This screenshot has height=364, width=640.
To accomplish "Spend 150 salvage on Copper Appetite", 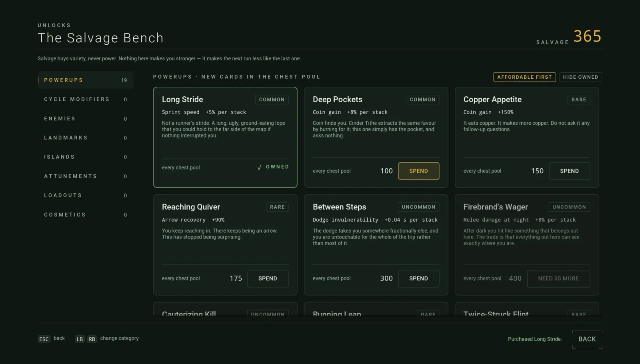I will 569,171.
